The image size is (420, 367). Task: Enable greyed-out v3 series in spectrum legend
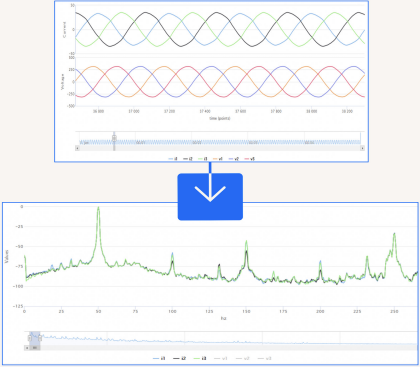pyautogui.click(x=265, y=358)
